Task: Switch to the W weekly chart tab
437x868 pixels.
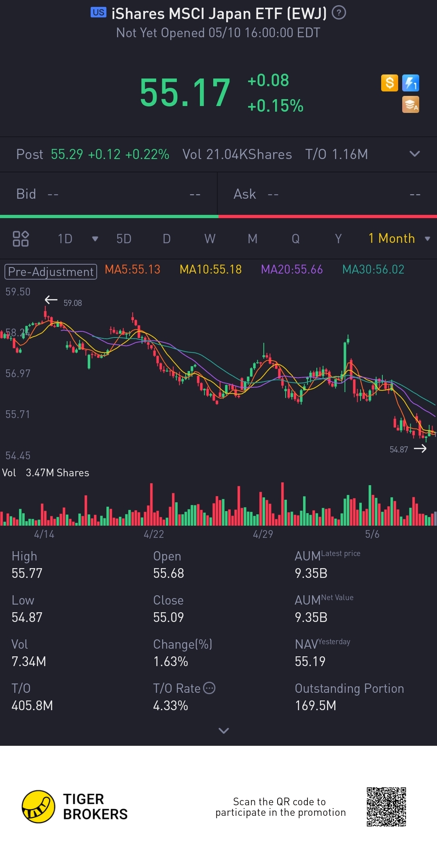Action: (210, 239)
